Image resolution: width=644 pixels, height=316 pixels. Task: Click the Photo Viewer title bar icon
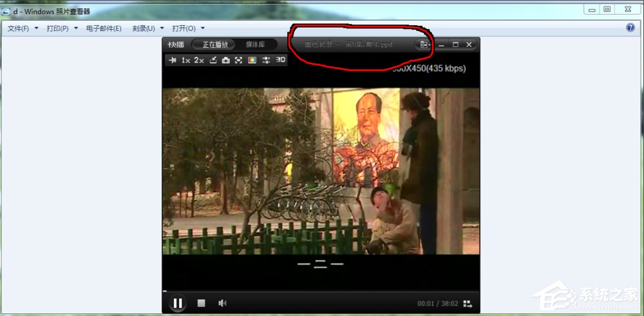(6, 11)
